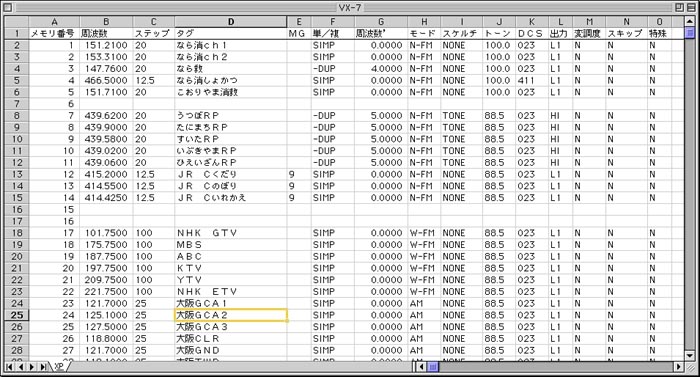The height and width of the screenshot is (377, 700).
Task: Click the vertical scrollbar thumb
Action: point(690,33)
